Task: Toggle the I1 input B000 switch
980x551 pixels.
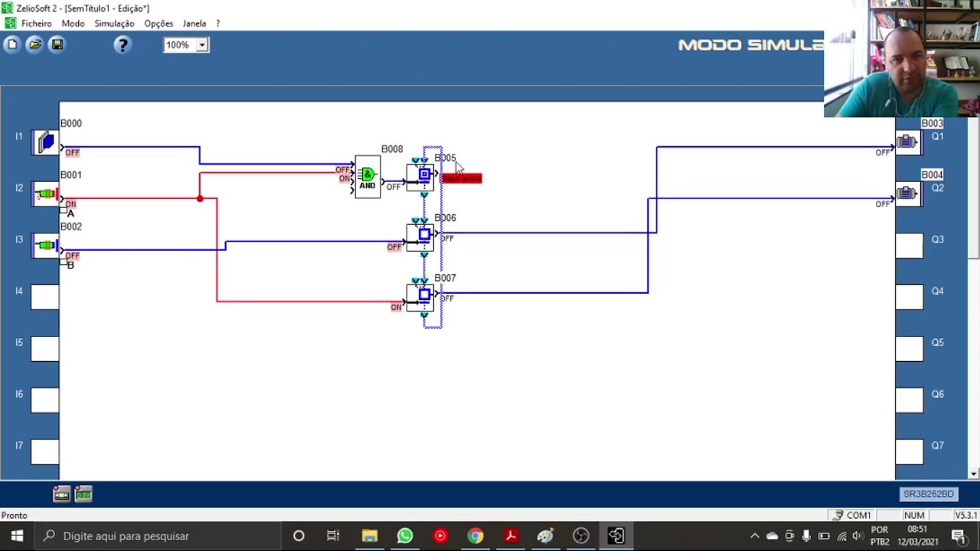Action: (x=45, y=142)
